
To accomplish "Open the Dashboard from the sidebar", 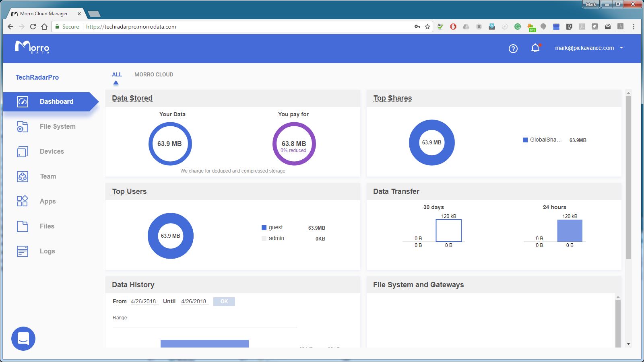I will (x=51, y=101).
